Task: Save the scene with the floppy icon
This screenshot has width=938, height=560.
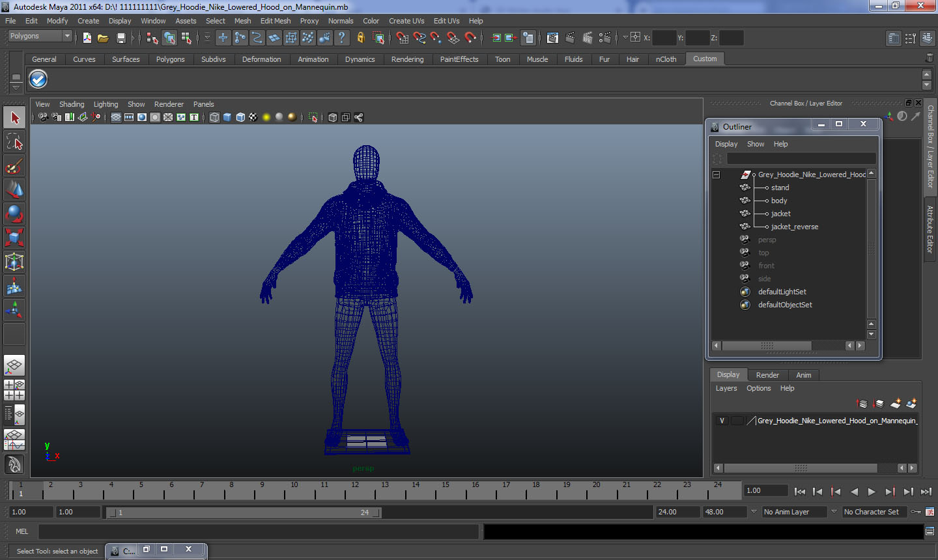Action: coord(121,38)
